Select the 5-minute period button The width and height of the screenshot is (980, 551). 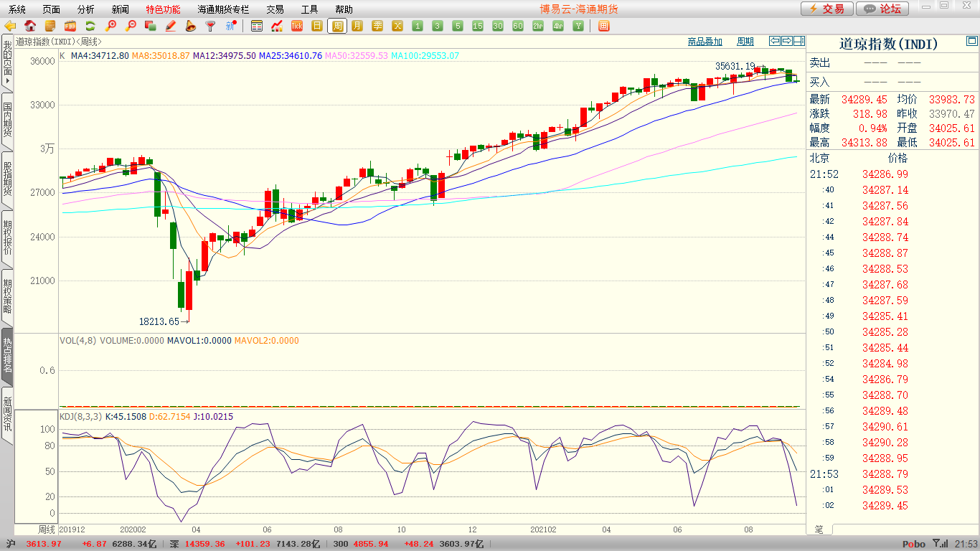click(458, 26)
